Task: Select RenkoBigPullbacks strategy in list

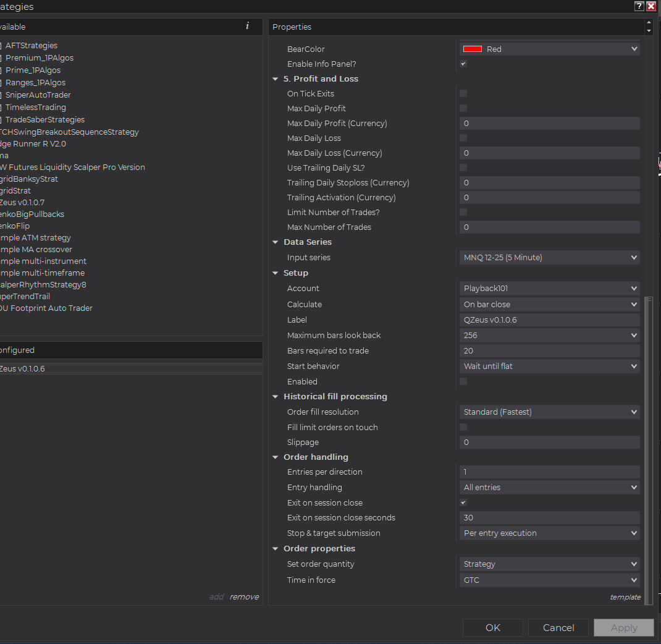Action: pyautogui.click(x=32, y=214)
